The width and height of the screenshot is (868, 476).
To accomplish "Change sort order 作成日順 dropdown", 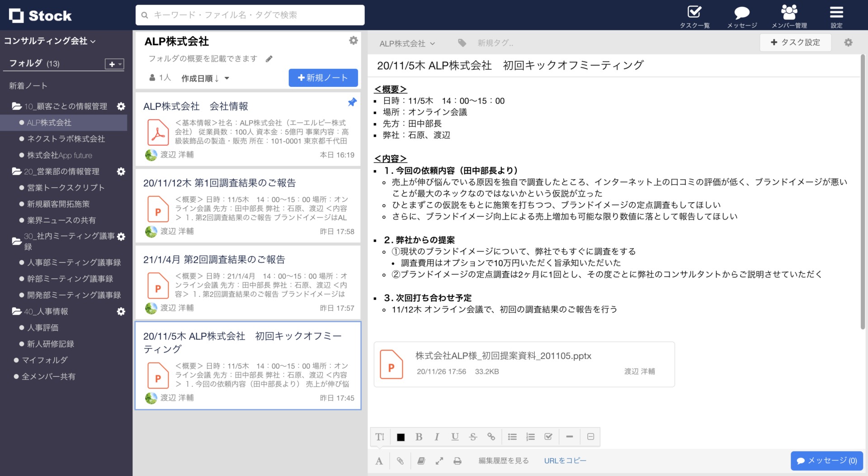I will 205,78.
